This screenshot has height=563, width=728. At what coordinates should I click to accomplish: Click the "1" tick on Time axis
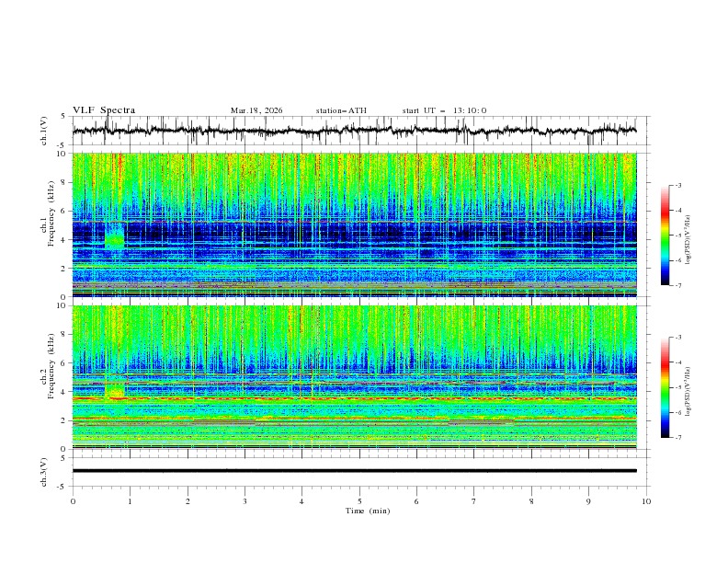131,501
